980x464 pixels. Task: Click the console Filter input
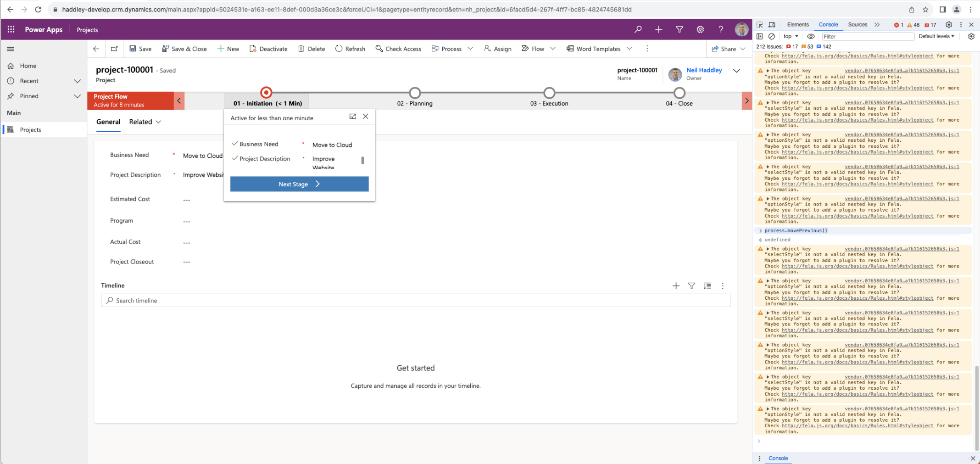click(x=867, y=36)
